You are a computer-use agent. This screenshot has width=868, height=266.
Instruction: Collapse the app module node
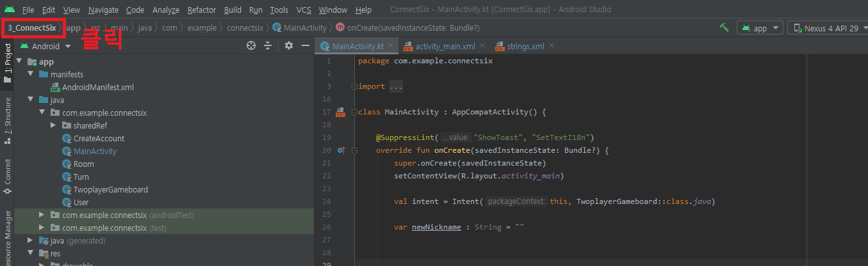click(19, 61)
